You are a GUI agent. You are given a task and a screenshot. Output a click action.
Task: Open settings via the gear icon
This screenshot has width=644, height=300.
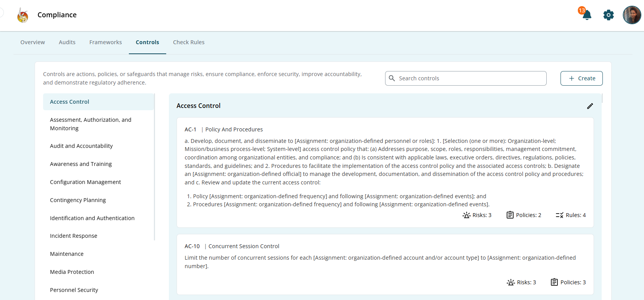(608, 15)
